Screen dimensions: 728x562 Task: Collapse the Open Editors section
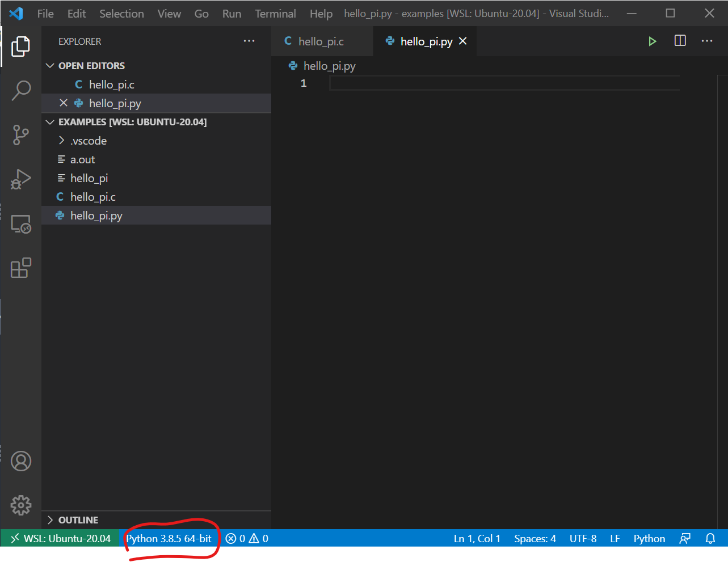point(156,66)
